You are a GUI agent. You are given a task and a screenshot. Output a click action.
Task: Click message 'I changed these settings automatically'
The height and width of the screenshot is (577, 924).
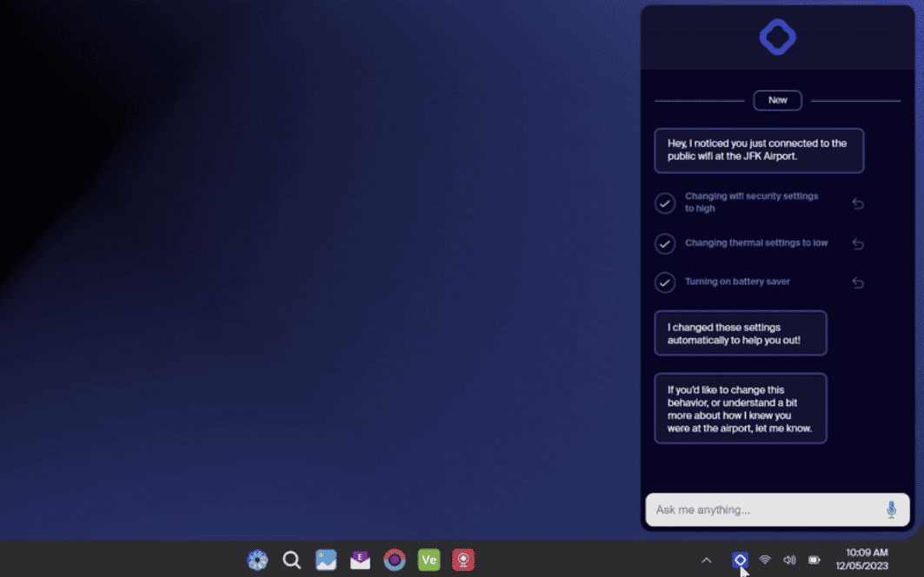click(740, 333)
